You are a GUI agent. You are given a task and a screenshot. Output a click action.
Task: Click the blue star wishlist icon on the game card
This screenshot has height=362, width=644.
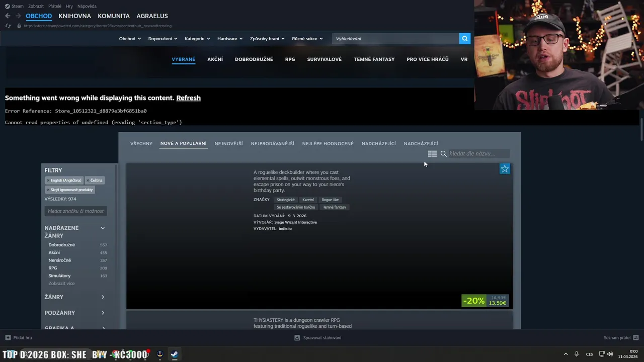pyautogui.click(x=505, y=169)
